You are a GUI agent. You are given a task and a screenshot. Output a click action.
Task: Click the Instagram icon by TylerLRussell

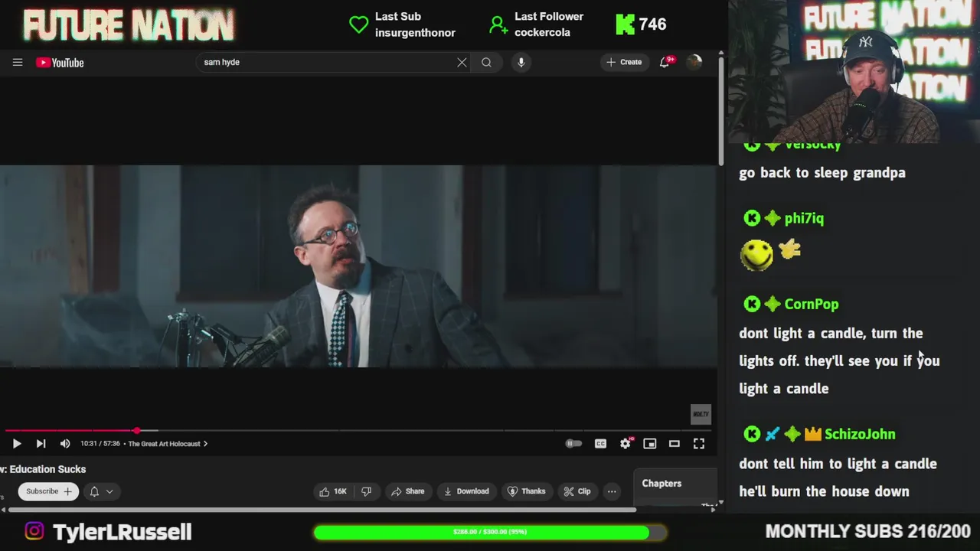coord(34,531)
